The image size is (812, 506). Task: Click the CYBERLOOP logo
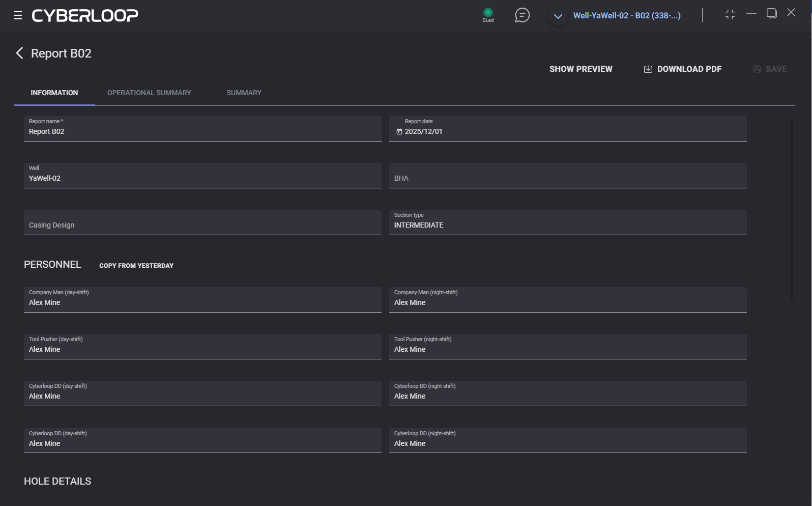(x=85, y=15)
